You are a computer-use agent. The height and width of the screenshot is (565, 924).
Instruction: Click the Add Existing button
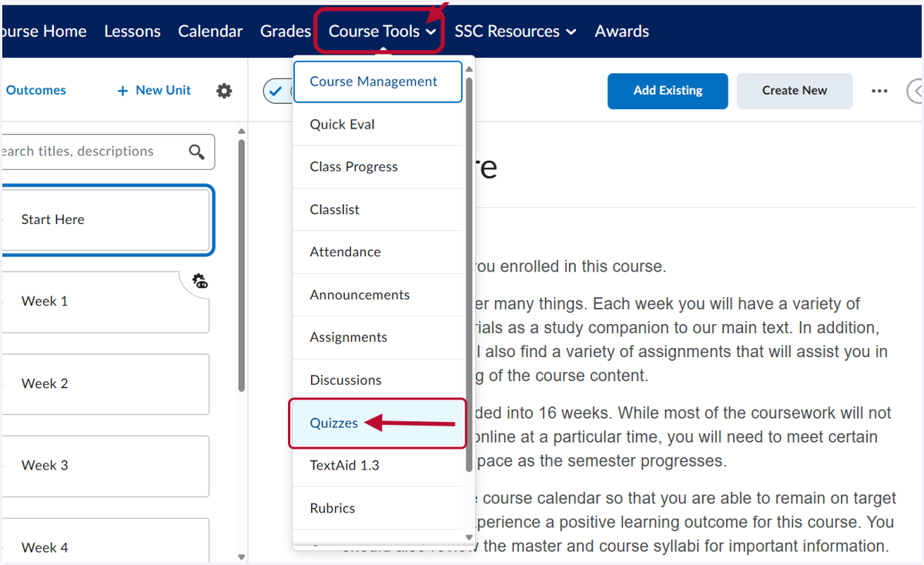668,91
